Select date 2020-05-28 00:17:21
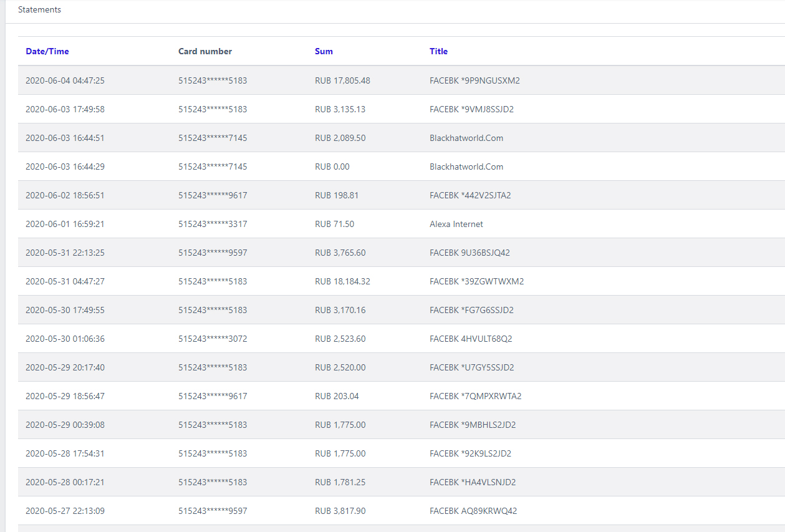 click(65, 482)
